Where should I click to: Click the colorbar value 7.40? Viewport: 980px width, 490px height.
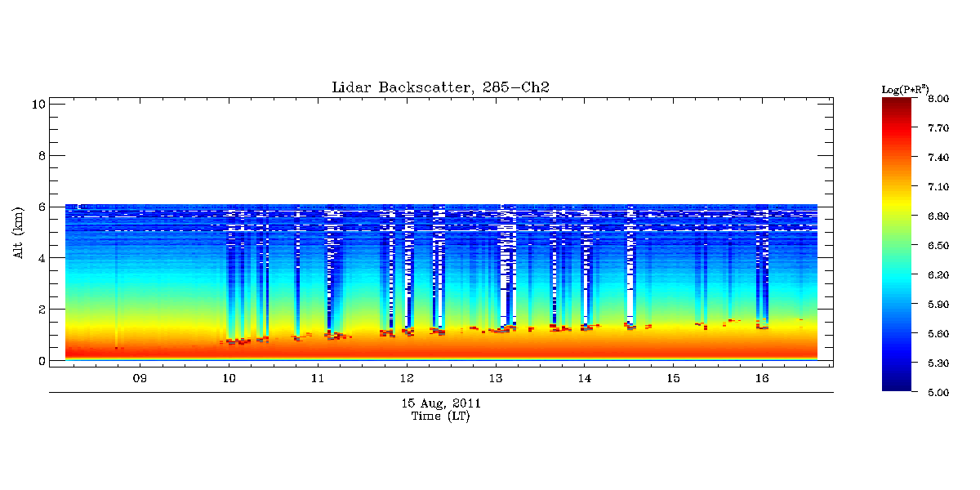click(x=938, y=158)
